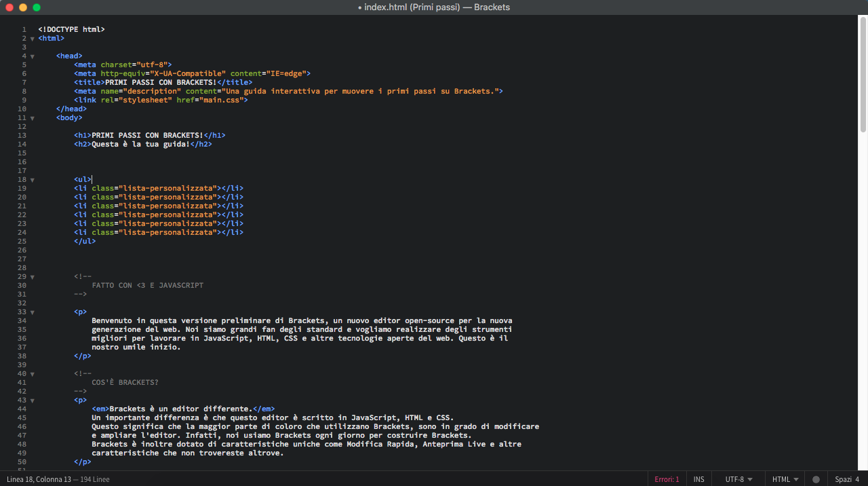This screenshot has width=868, height=486.
Task: Collapse the COS'È BRACKETS comment fold arrow
Action: point(32,374)
